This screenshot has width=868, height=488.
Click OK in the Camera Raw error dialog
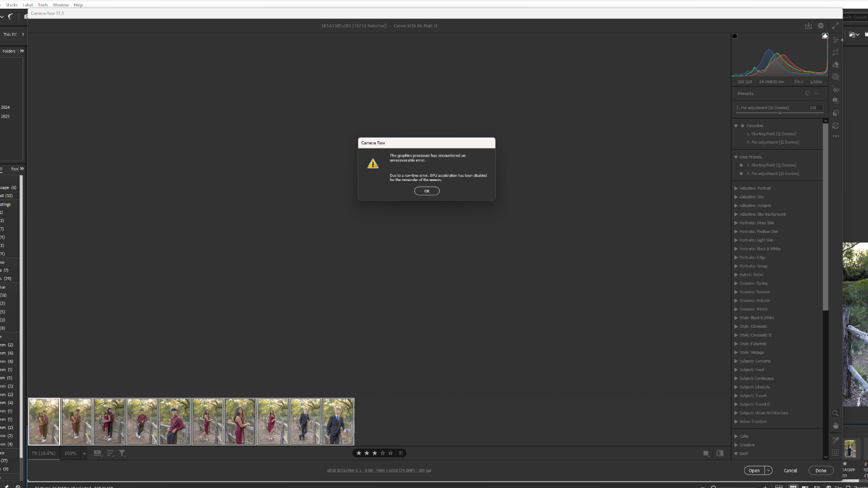[x=426, y=191]
